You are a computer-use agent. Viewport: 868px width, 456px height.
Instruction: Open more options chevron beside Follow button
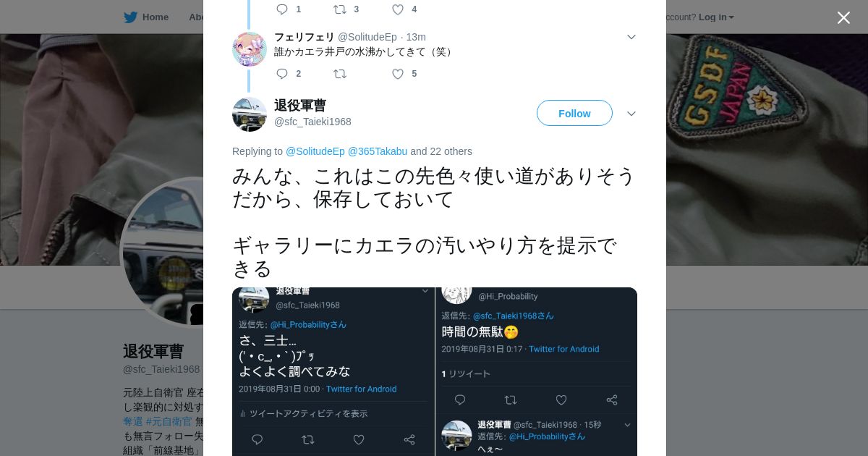tap(631, 114)
